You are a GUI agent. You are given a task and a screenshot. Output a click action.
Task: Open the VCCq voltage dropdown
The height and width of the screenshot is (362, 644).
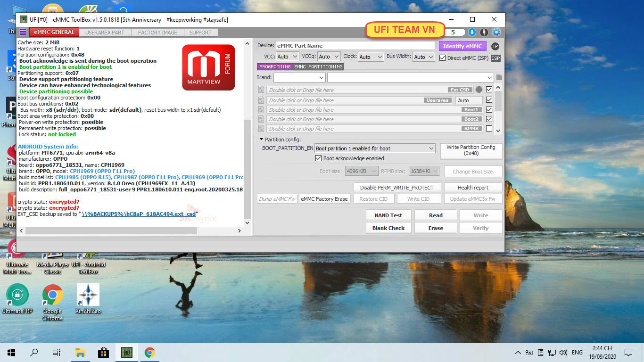(x=329, y=57)
